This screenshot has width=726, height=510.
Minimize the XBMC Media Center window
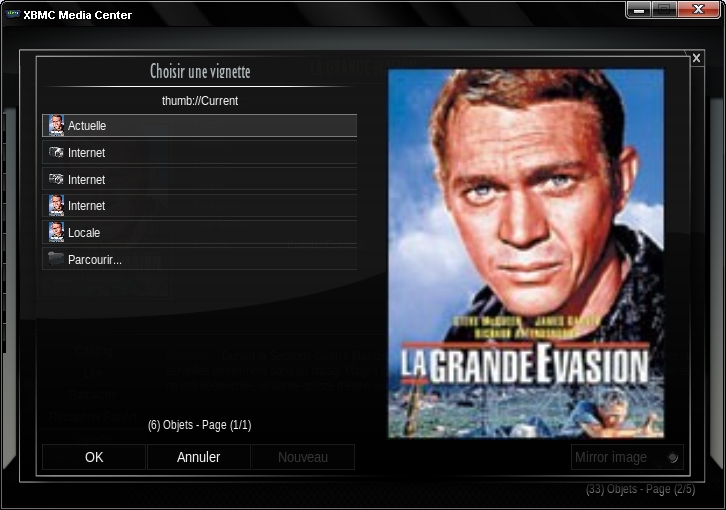point(639,10)
